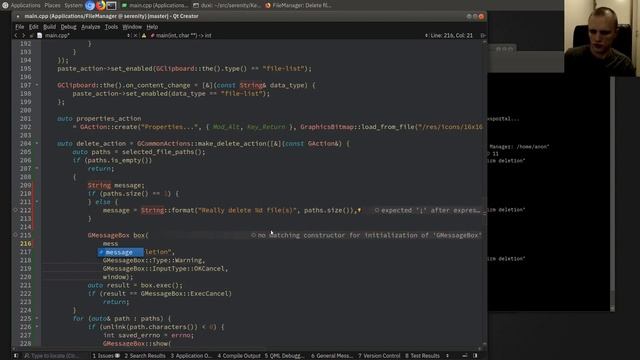640x360 pixels.
Task: Collapse the fold marker at line 204
Action: [37, 143]
